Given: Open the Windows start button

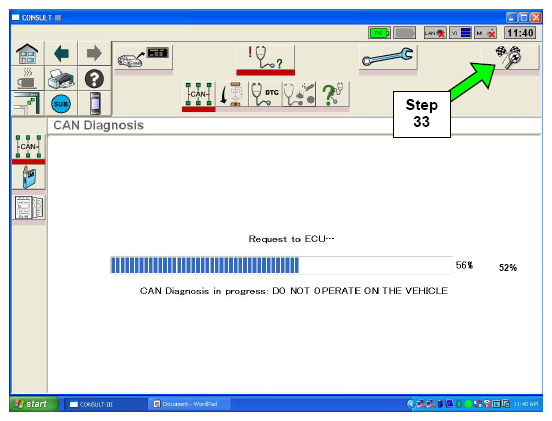Looking at the screenshot, I should point(34,404).
